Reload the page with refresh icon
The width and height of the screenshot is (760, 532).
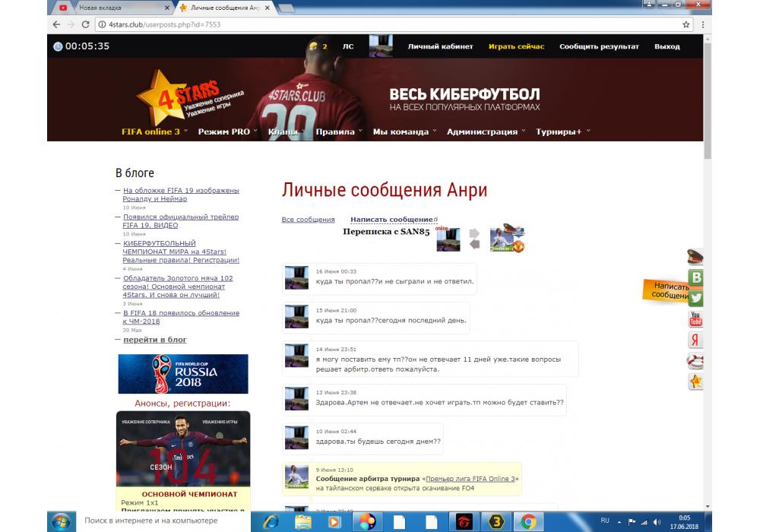coord(85,24)
